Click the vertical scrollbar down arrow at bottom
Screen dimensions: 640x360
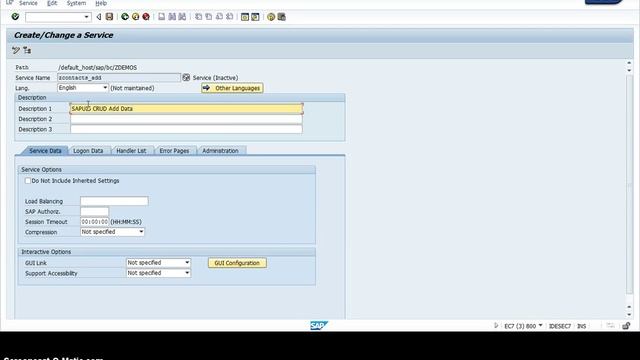[x=629, y=315]
